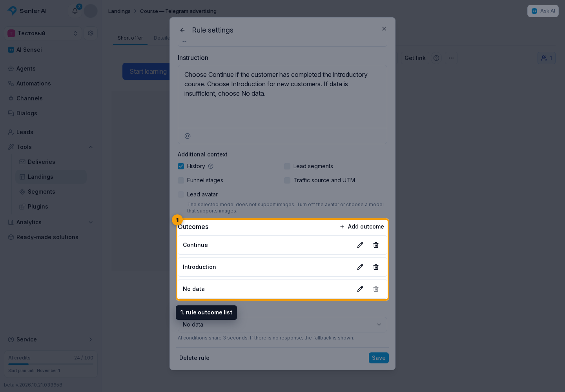The image size is (565, 392).
Task: Open the No data fallback dropdown
Action: (282, 325)
